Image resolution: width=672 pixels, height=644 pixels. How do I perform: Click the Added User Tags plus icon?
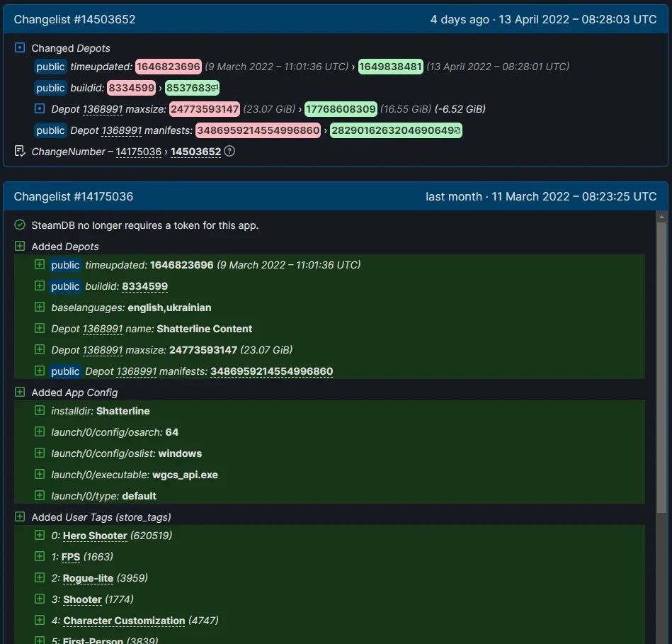coord(20,517)
